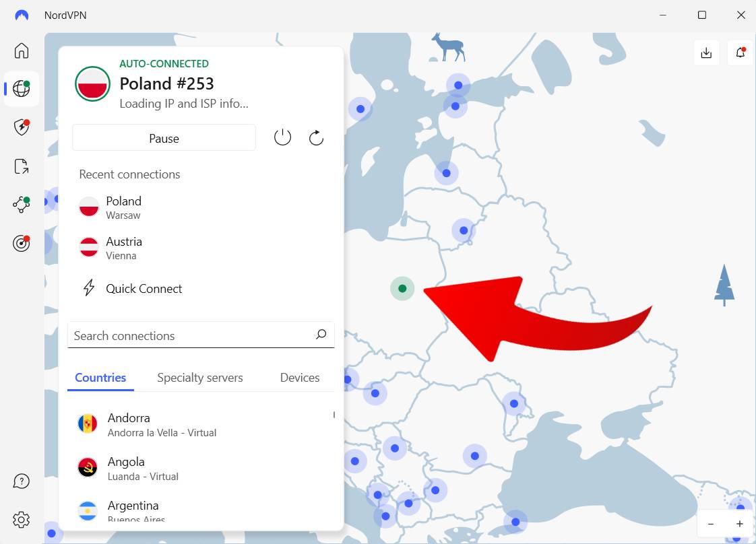Screen dimensions: 756x544
Task: Select Angola from country list
Action: (x=201, y=468)
